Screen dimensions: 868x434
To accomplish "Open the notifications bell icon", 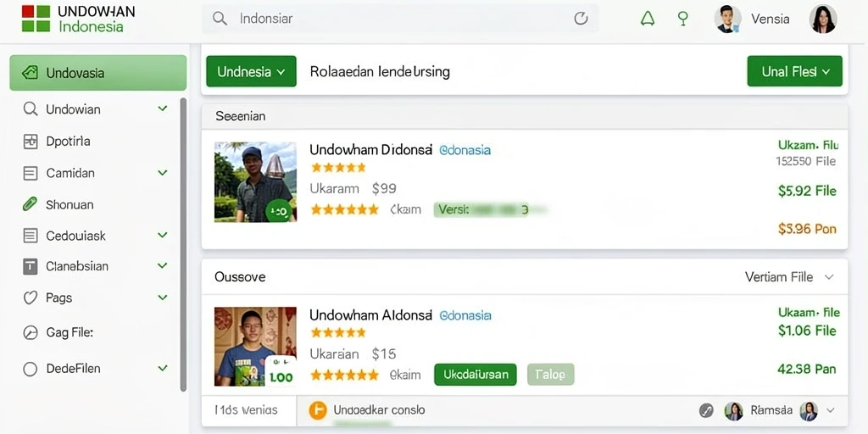I will pos(647,19).
